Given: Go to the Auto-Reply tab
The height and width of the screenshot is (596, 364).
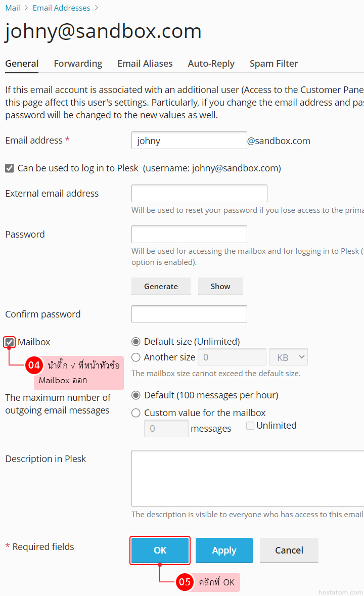Looking at the screenshot, I should click(211, 64).
